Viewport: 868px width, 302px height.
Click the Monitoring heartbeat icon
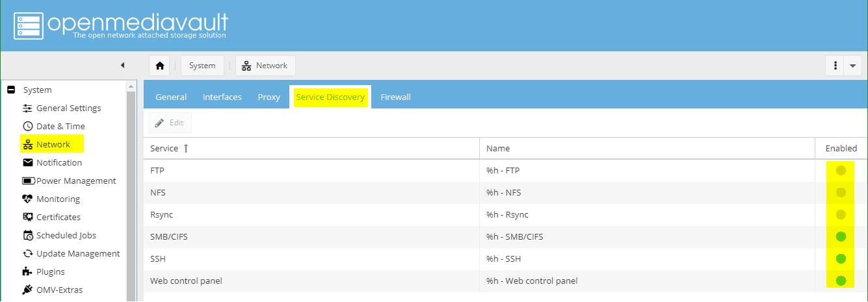coord(28,199)
